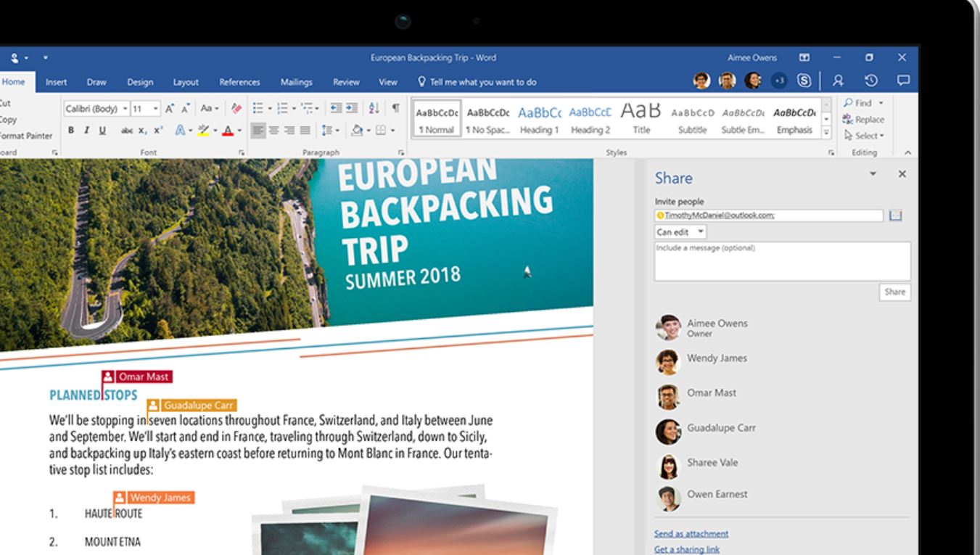Toggle show paragraph marks
Image resolution: width=980 pixels, height=555 pixels.
tap(395, 108)
